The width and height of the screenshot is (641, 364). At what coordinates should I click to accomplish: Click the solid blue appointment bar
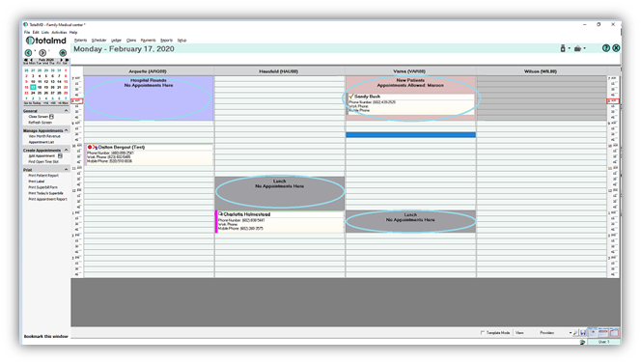pos(410,134)
